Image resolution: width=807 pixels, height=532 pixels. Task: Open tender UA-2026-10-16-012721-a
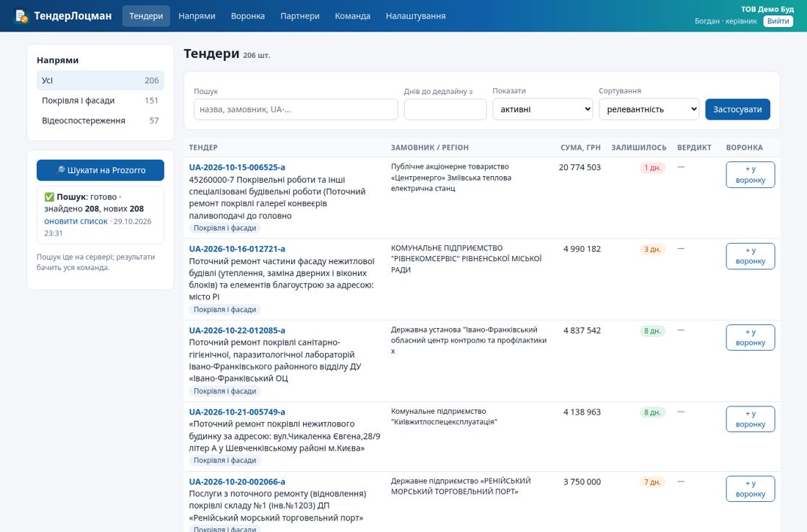[x=237, y=249]
